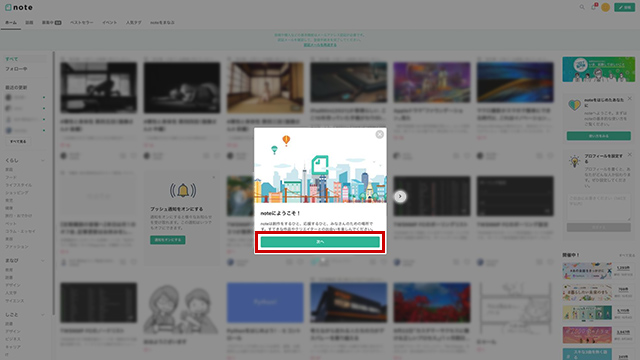Open the サイエンス category link

tap(15, 300)
